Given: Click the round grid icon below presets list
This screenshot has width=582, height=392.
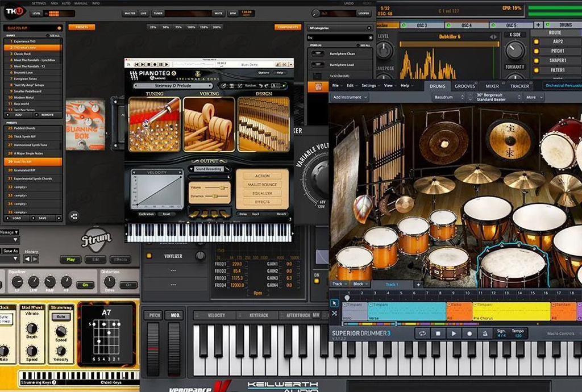Looking at the screenshot, I should (74, 216).
